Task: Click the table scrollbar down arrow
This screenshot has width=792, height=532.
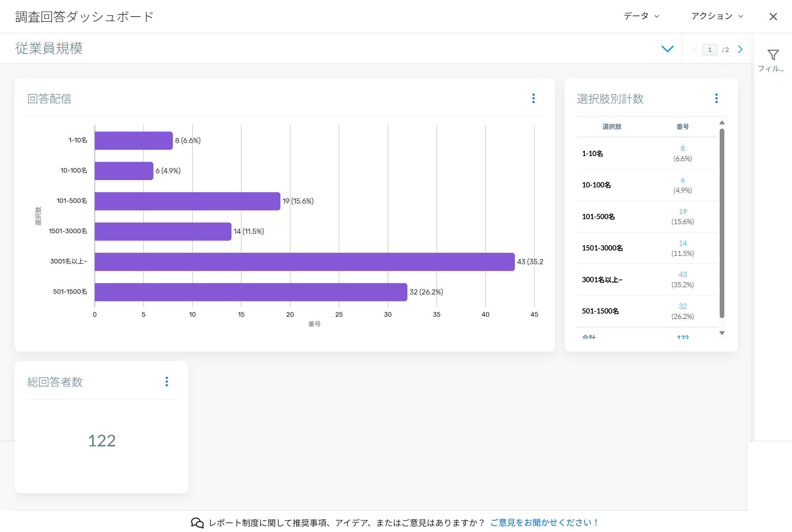Action: [x=722, y=333]
